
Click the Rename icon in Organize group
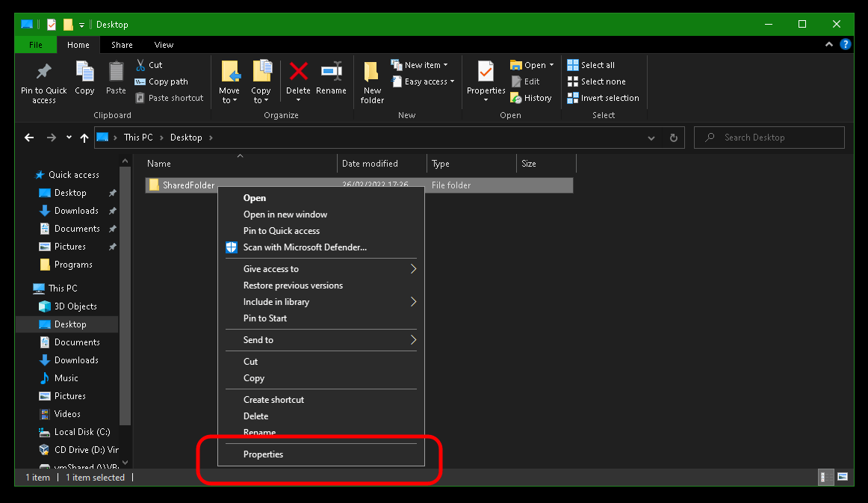tap(331, 73)
